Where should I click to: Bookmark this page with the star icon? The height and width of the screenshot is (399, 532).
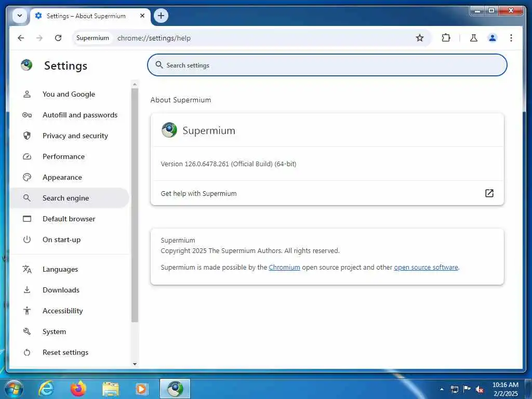point(420,38)
